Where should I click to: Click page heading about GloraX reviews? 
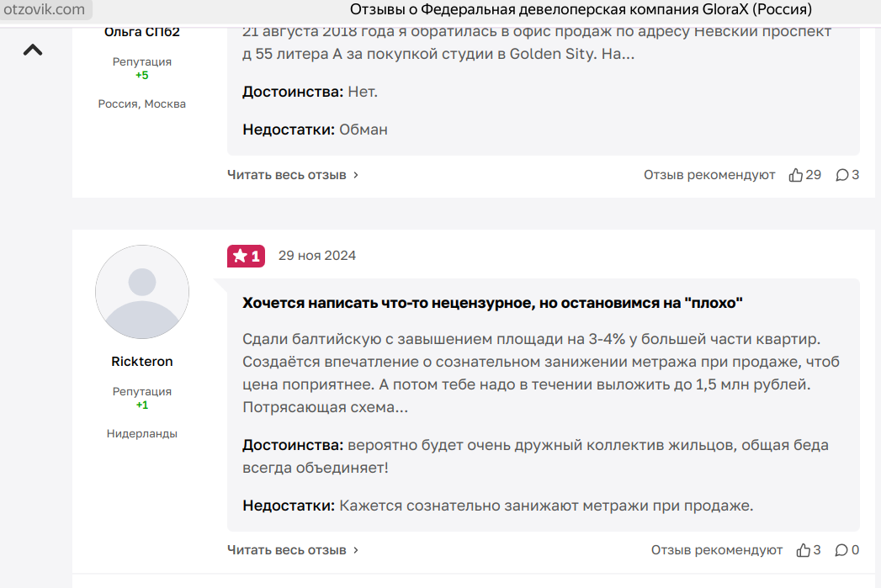tap(581, 9)
